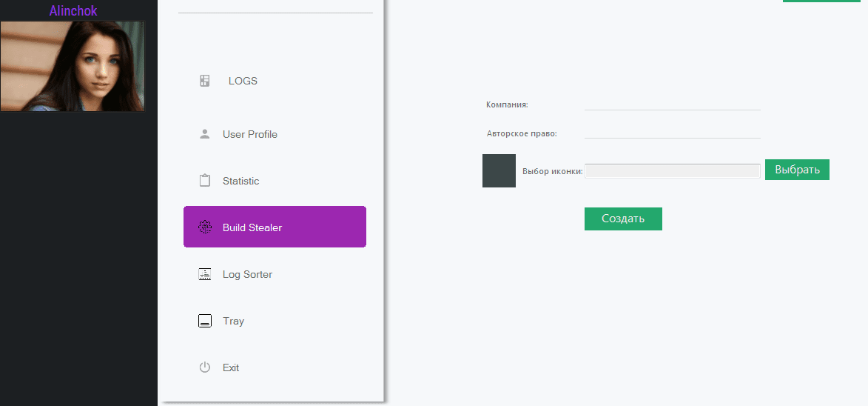The image size is (868, 406).
Task: Switch to the Log Sorter menu label
Action: pyautogui.click(x=247, y=274)
